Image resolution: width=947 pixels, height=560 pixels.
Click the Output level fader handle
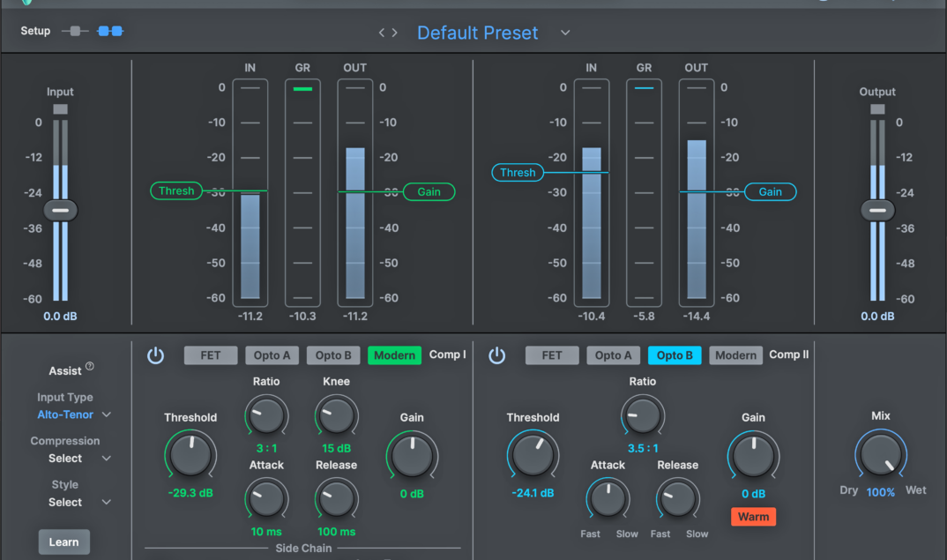coord(877,210)
